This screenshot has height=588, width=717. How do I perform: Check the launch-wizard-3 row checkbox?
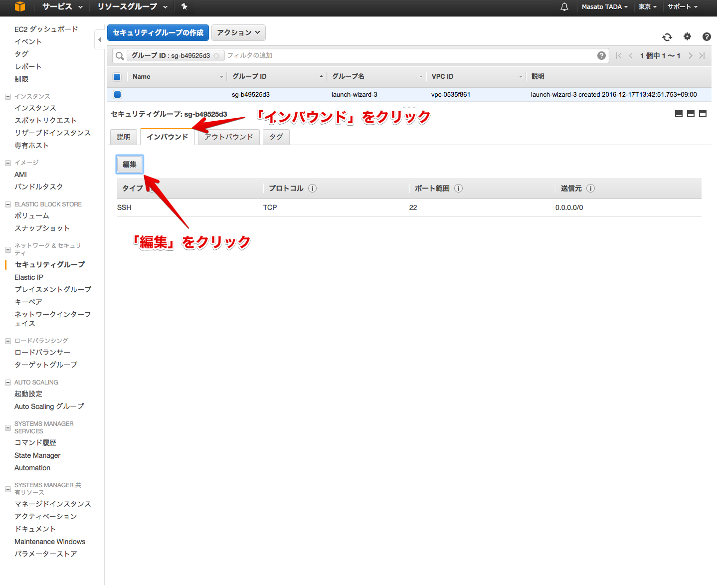tap(117, 94)
